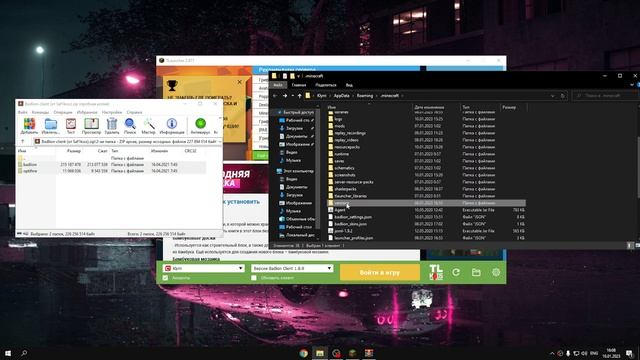Open the Настройки menu in WinRAR
Viewport: 640px width, 360px height.
[x=112, y=112]
